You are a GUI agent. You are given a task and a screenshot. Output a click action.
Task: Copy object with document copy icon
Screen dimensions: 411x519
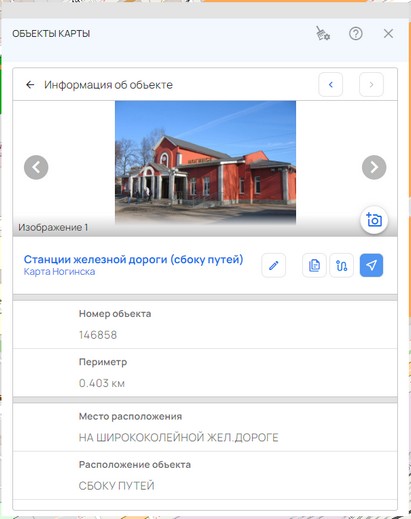(314, 265)
